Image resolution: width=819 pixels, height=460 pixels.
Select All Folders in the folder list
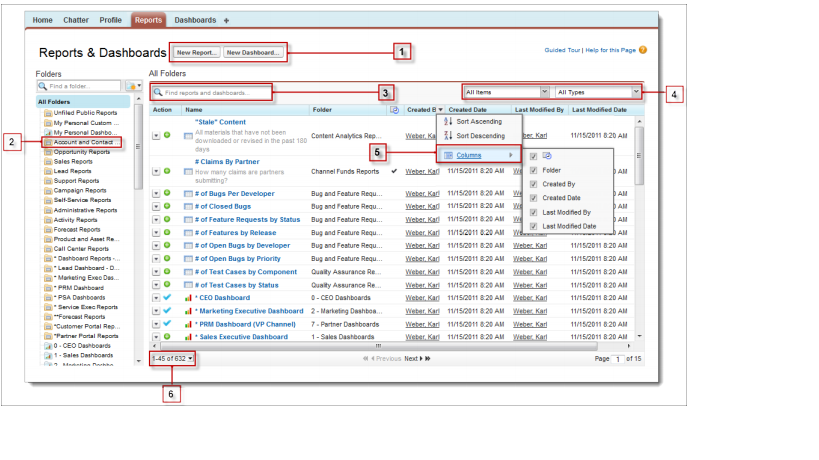pos(83,102)
